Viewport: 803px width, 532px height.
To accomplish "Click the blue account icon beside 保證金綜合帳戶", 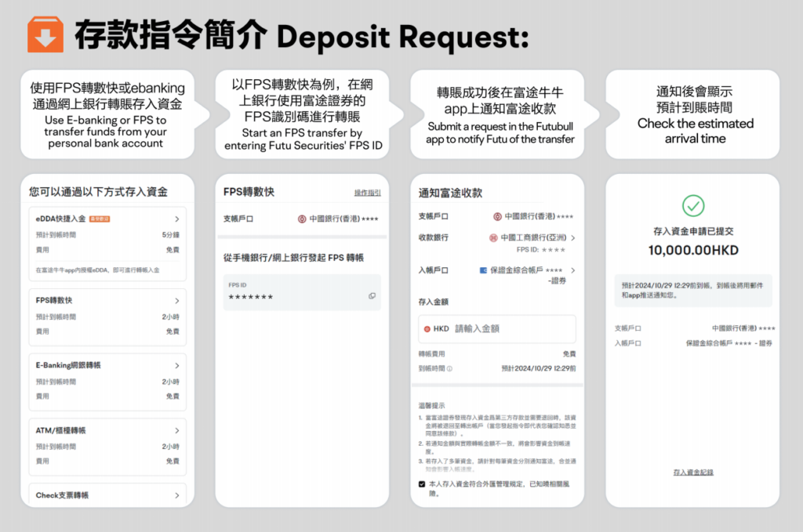I will (483, 270).
